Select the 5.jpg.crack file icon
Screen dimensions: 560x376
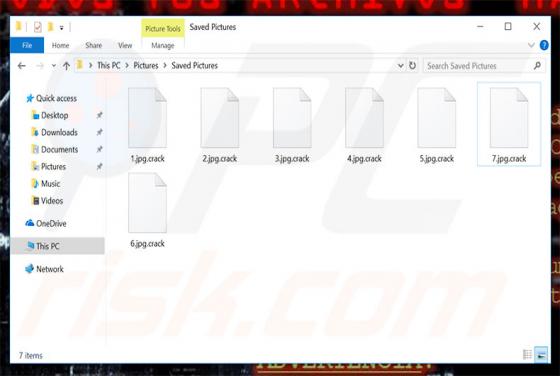click(x=437, y=118)
